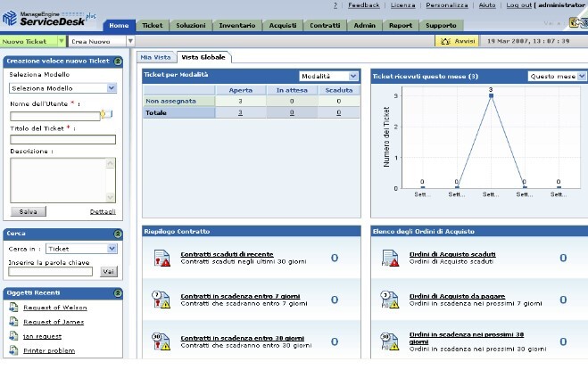The image size is (588, 370).
Task: Open the Admin tab
Action: (x=365, y=26)
